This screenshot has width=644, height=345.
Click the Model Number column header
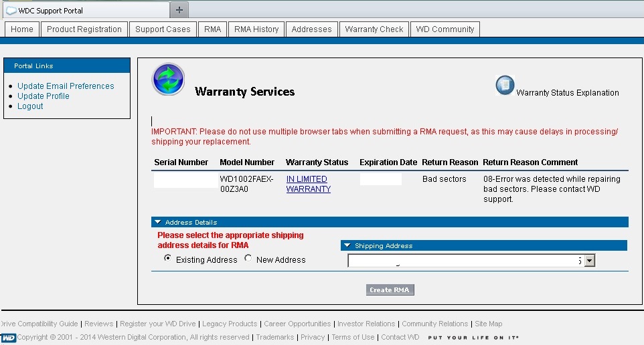(x=247, y=162)
